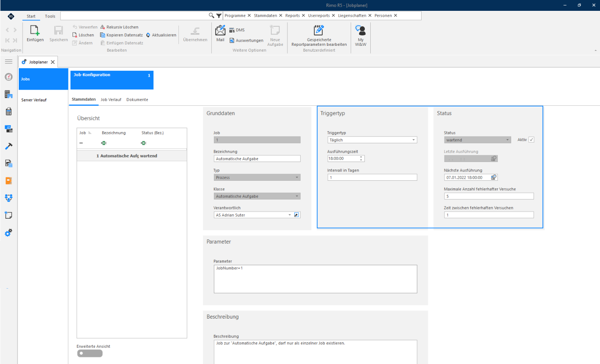Adjust the Ausführungszeit stepper arrows
The height and width of the screenshot is (364, 600).
click(361, 159)
